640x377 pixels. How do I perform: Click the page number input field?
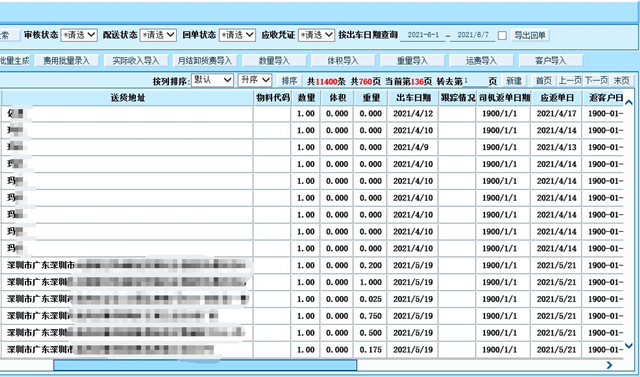point(475,81)
